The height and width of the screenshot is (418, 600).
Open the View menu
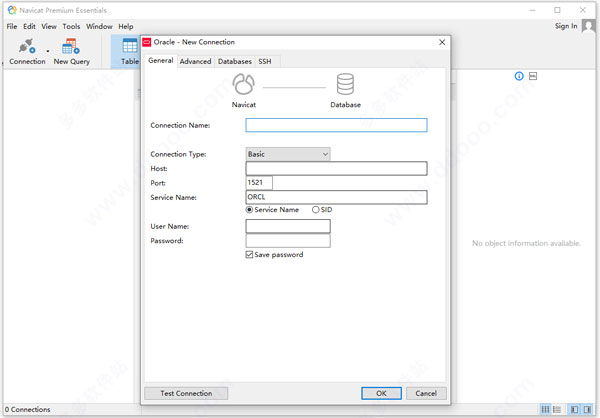49,26
